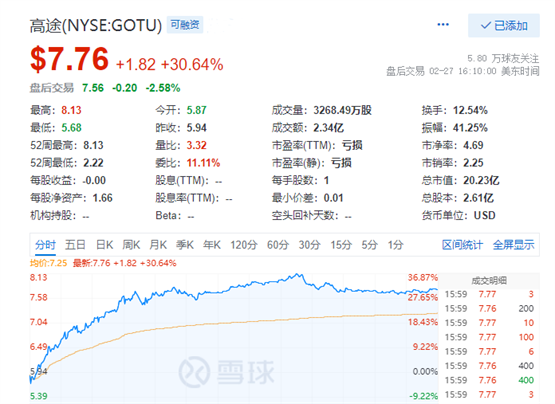Click the 总股本 value 2.61亿
The height and width of the screenshot is (404, 555).
pos(478,198)
